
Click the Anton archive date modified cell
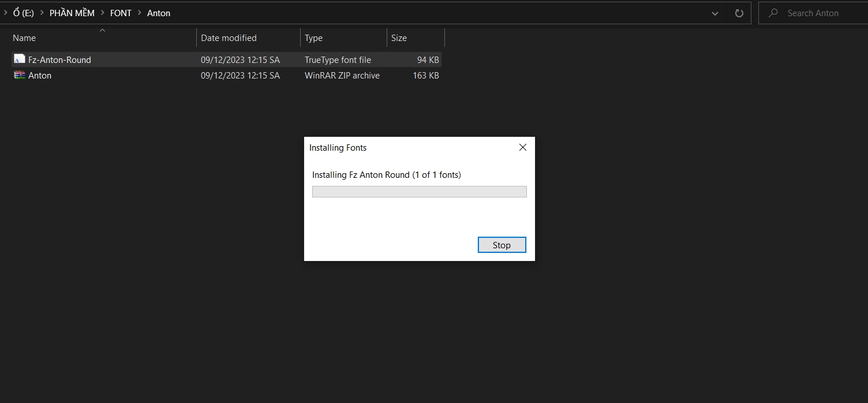point(240,75)
